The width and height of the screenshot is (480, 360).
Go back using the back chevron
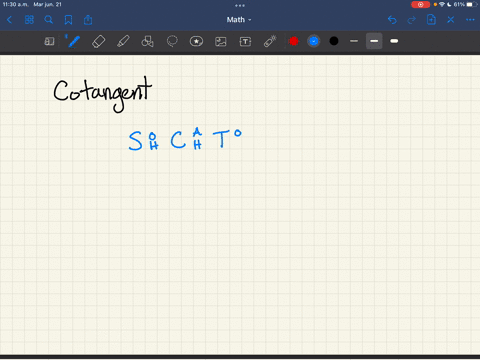[x=9, y=20]
